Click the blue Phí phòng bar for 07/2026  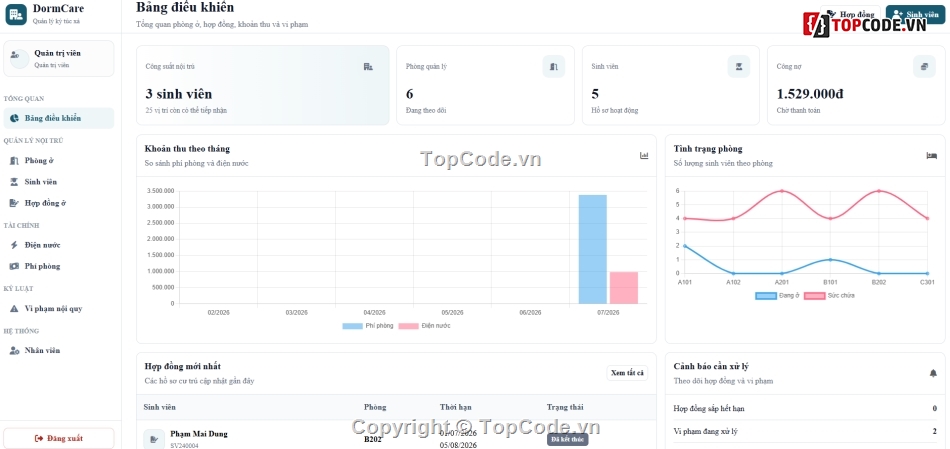coord(593,249)
